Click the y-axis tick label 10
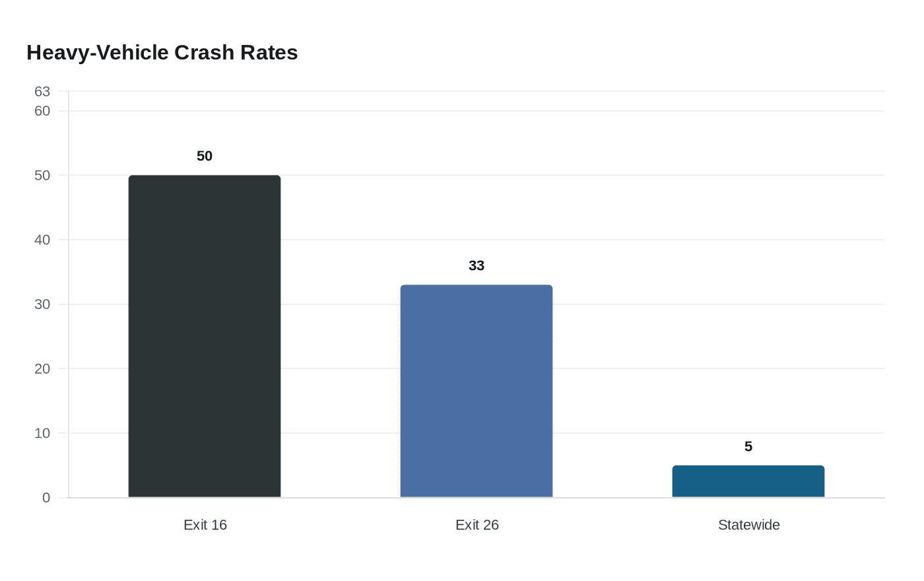 tap(42, 433)
